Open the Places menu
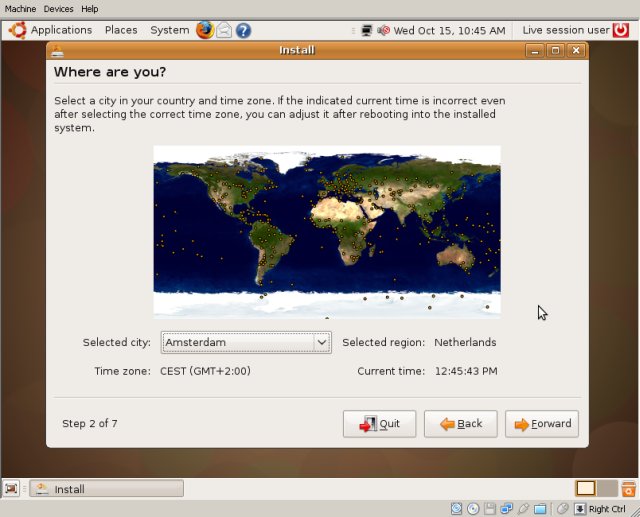The image size is (640, 517). [x=121, y=30]
